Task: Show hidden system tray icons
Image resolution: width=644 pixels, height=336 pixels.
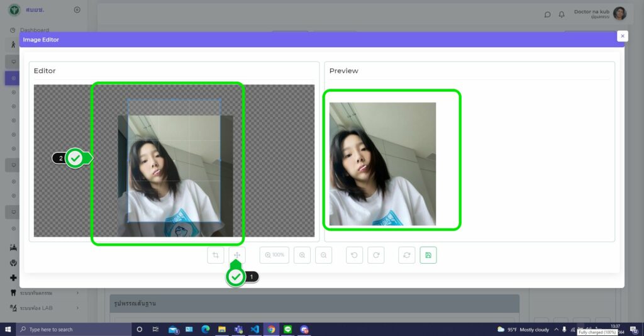Action: 556,329
